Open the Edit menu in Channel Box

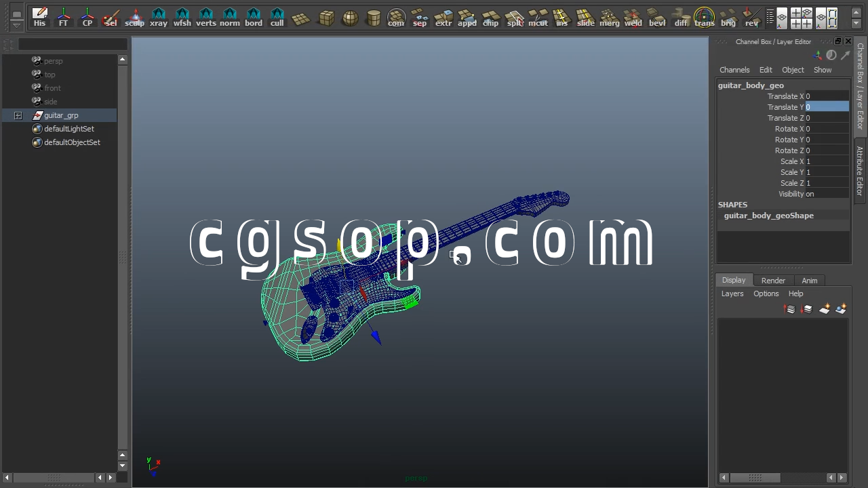pos(766,70)
